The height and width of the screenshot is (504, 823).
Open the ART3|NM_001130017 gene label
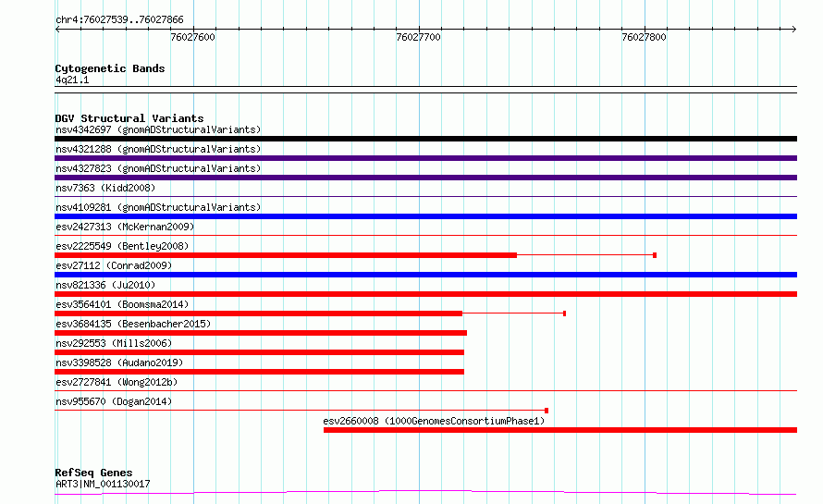103,484
